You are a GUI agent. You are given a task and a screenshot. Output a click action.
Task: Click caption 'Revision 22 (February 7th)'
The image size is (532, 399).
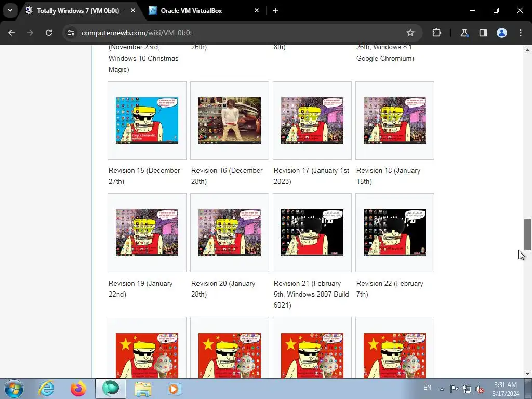tap(390, 288)
